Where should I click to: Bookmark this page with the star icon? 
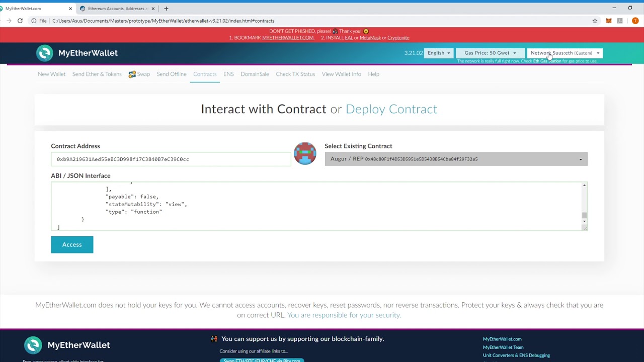(595, 21)
